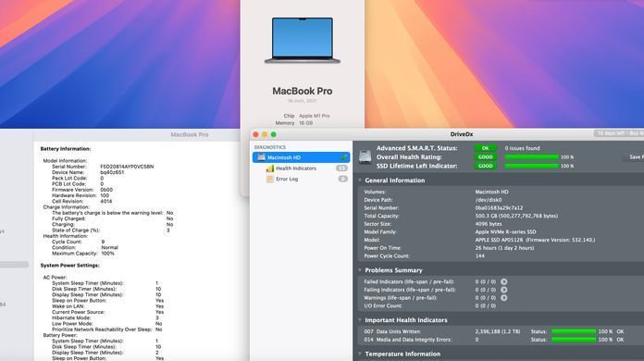The height and width of the screenshot is (361, 644).
Task: Click the Device Path value /dev/disk0
Action: coord(489,200)
